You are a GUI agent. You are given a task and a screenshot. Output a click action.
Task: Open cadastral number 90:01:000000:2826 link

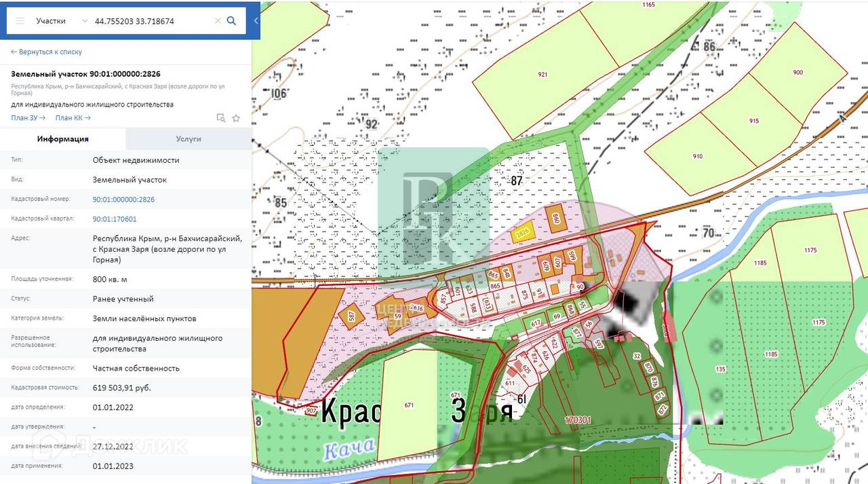[123, 200]
